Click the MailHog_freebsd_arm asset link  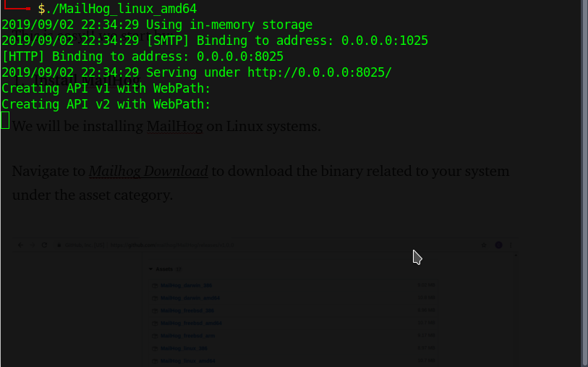point(188,336)
